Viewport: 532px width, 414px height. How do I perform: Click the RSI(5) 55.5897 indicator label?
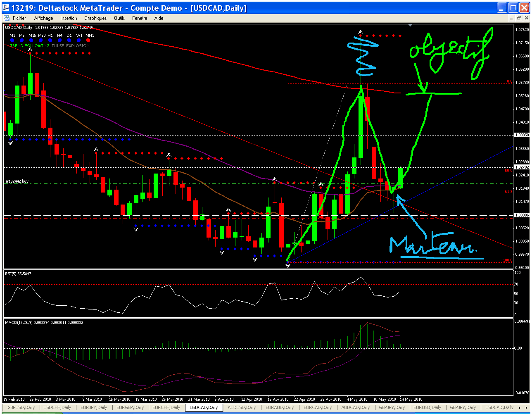tap(18, 274)
